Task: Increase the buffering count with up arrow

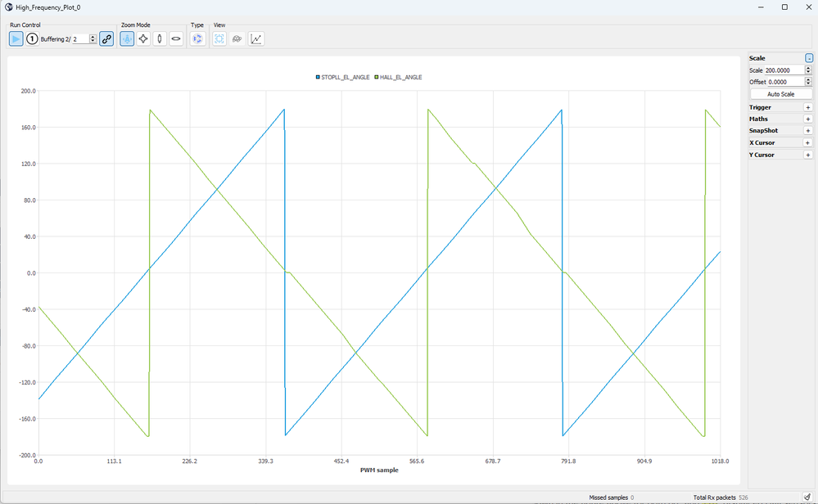Action: [x=93, y=37]
